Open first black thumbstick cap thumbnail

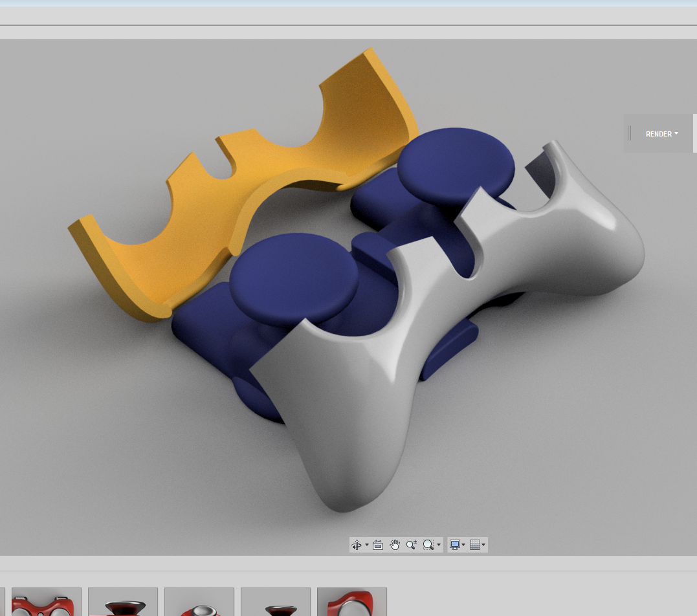point(123,602)
